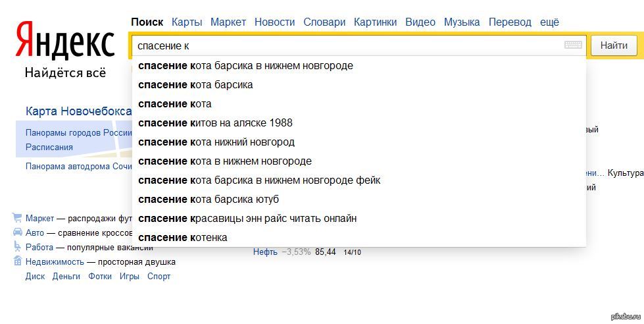The height and width of the screenshot is (324, 644).
Task: Pick suggestion "спасение котенка"
Action: click(x=183, y=238)
